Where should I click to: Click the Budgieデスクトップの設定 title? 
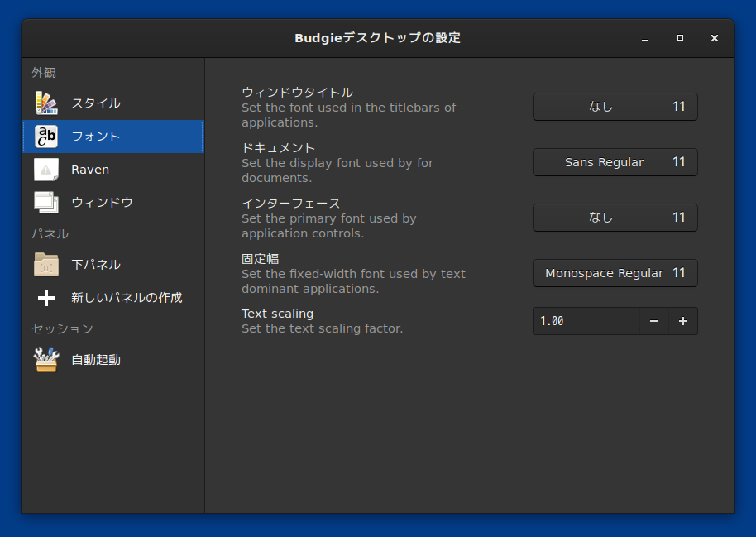(x=377, y=38)
